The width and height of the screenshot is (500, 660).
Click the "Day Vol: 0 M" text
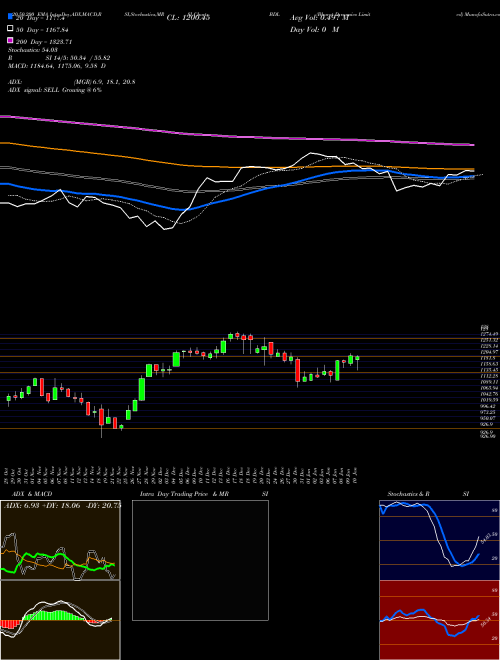[x=314, y=30]
